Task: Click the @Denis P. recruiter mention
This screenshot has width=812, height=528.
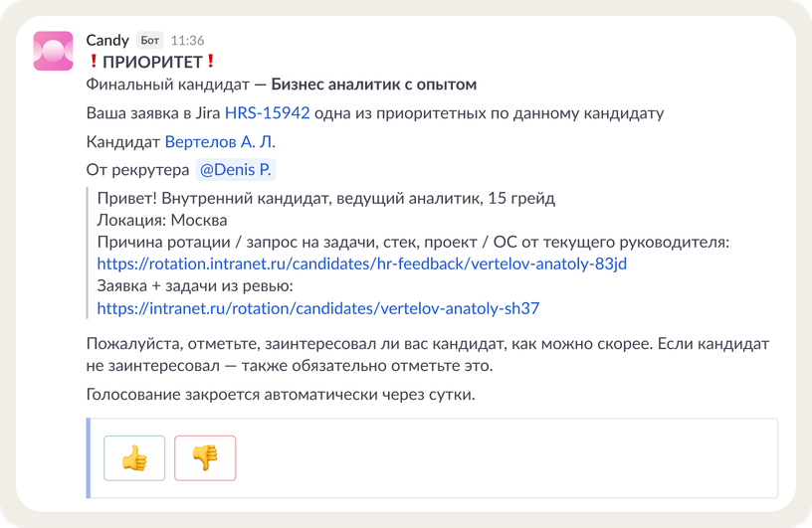Action: click(236, 169)
